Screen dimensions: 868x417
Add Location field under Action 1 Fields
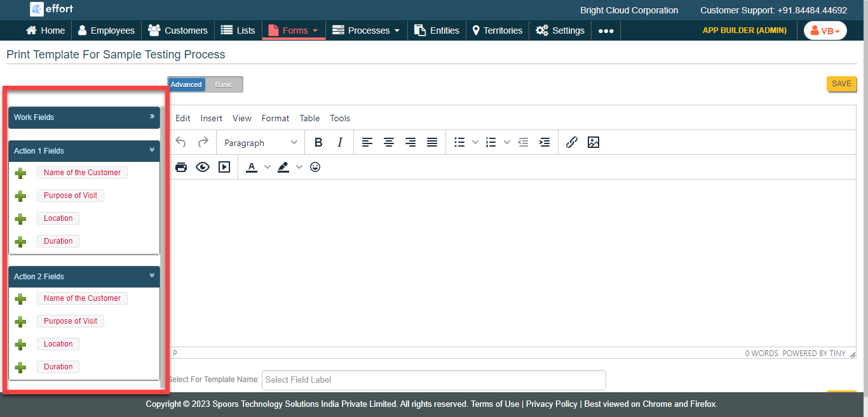click(20, 219)
